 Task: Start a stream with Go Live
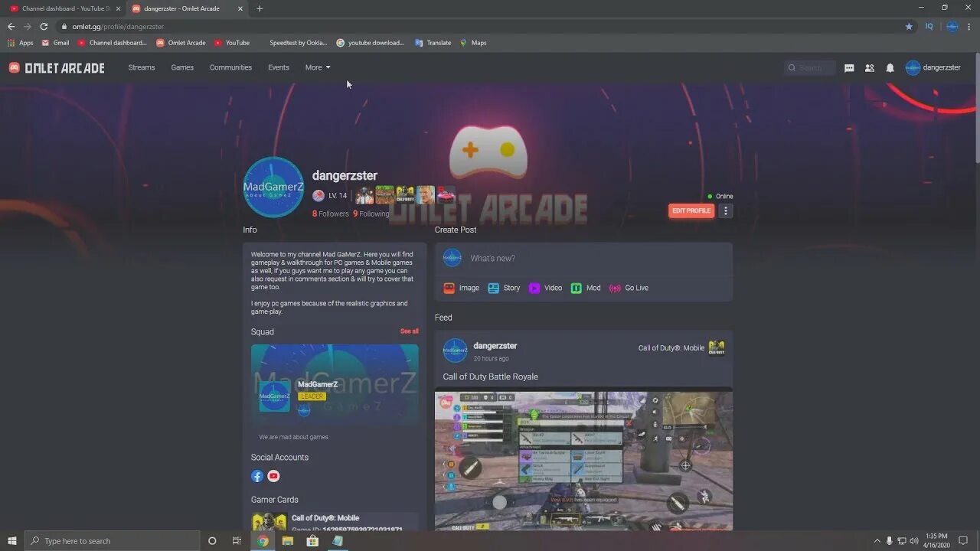point(629,288)
